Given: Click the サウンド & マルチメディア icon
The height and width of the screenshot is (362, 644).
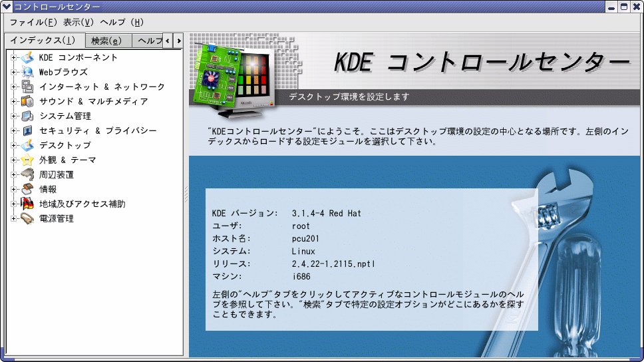Looking at the screenshot, I should (27, 102).
